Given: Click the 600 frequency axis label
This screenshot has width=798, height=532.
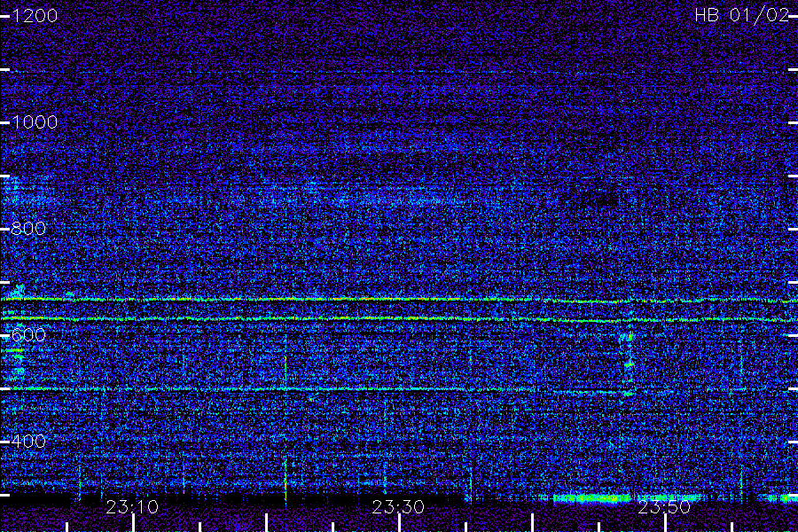Looking at the screenshot, I should [x=28, y=335].
